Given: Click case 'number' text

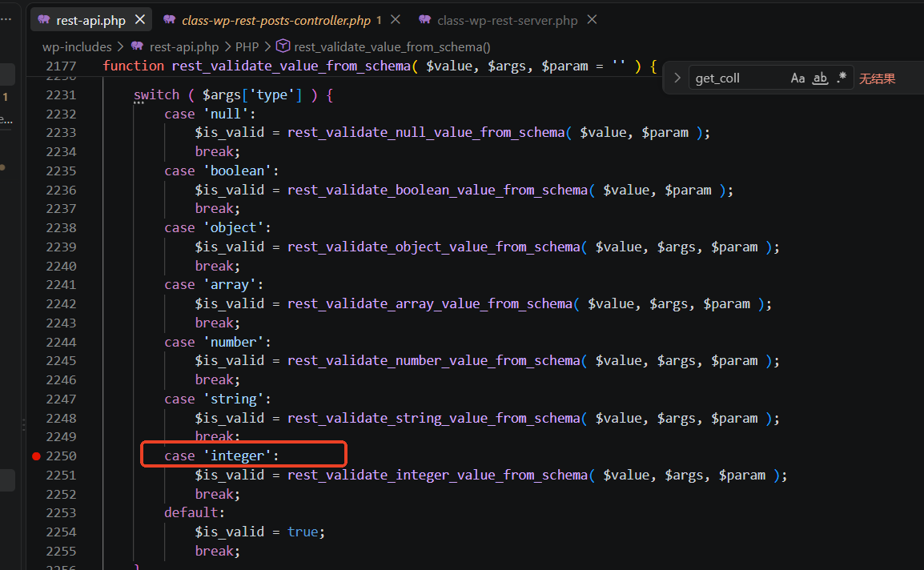Looking at the screenshot, I should click(218, 342).
